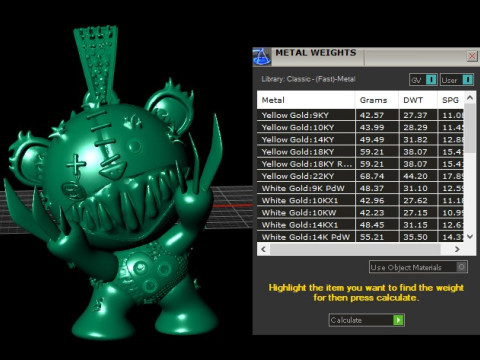Click the 48.45 grams value
The width and height of the screenshot is (480, 360).
click(372, 225)
